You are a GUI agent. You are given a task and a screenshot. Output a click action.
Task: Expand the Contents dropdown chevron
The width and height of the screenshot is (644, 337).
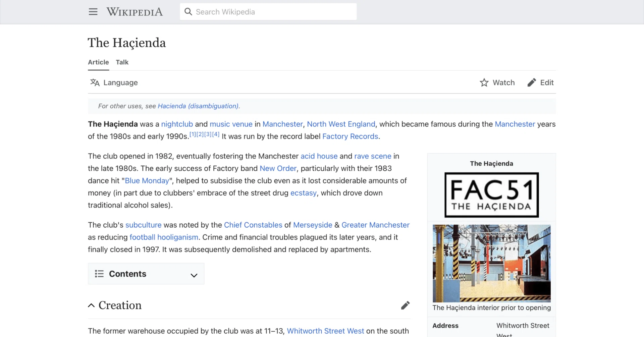point(194,275)
